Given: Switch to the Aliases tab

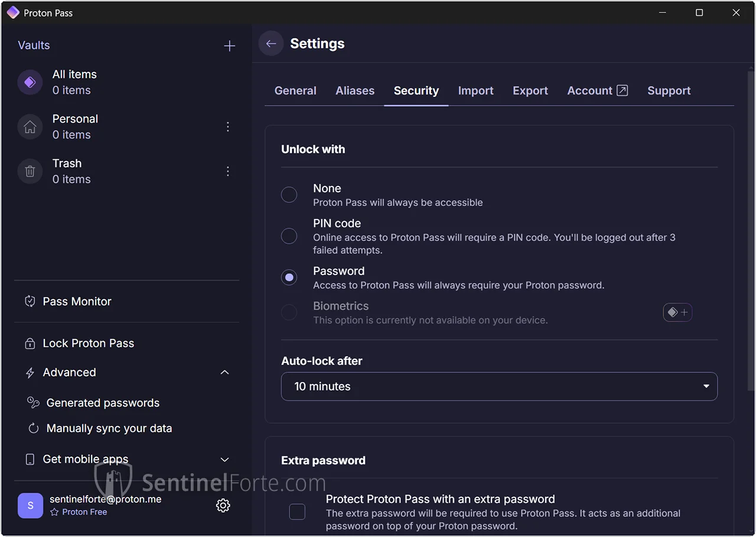Looking at the screenshot, I should (x=355, y=90).
